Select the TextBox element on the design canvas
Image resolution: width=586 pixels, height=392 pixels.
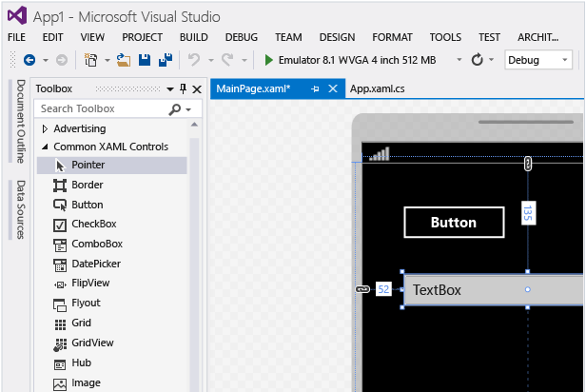tap(494, 290)
